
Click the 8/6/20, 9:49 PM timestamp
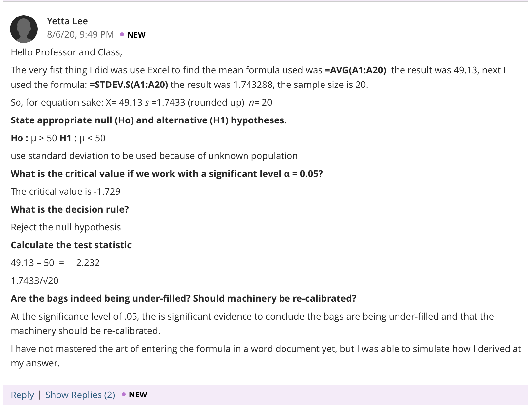click(x=80, y=35)
